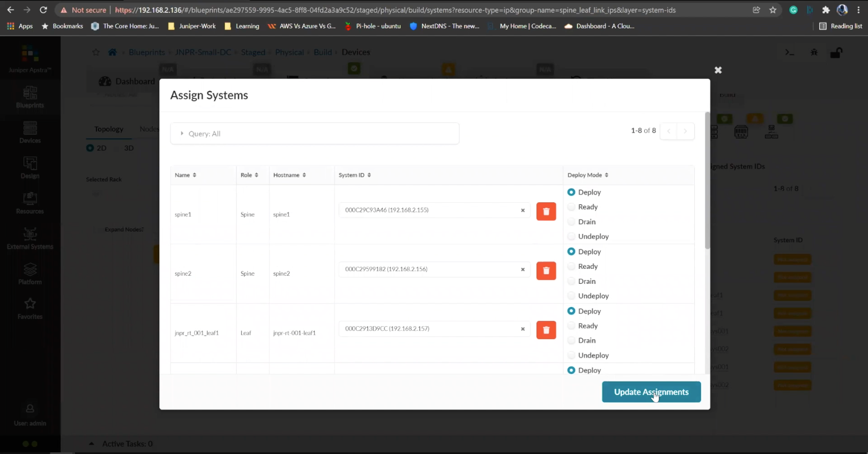
Task: Open Learning bookmark folder
Action: [242, 26]
